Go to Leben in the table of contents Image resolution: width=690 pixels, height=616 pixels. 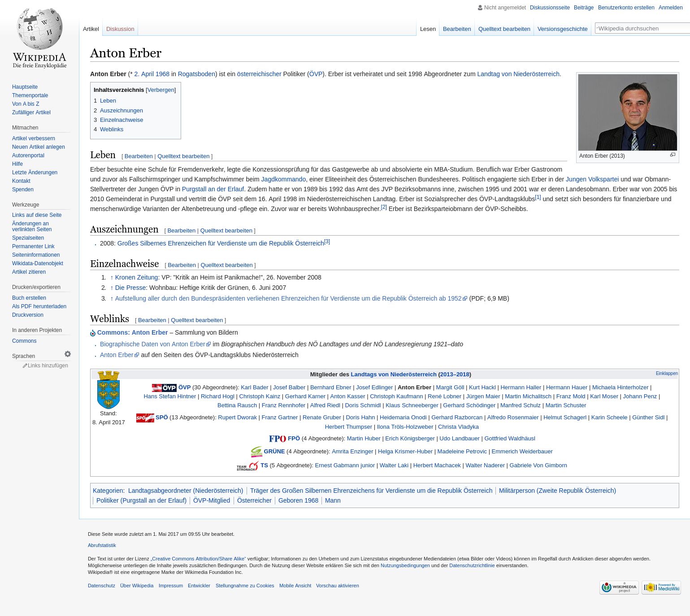coord(108,101)
